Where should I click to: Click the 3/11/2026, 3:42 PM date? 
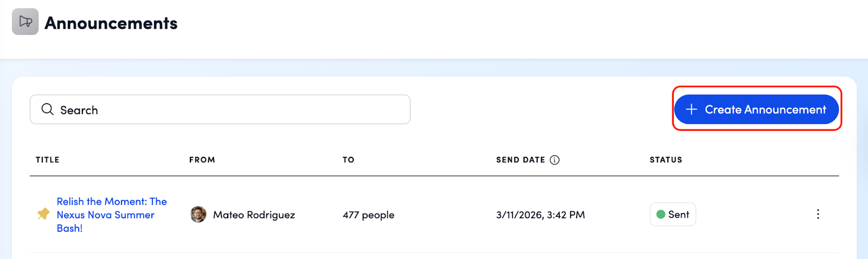[540, 215]
